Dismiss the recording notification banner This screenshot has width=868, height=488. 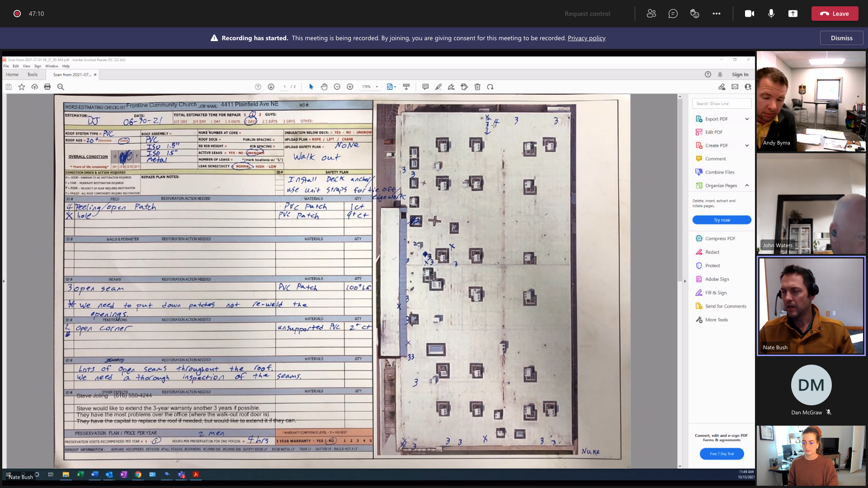point(841,38)
